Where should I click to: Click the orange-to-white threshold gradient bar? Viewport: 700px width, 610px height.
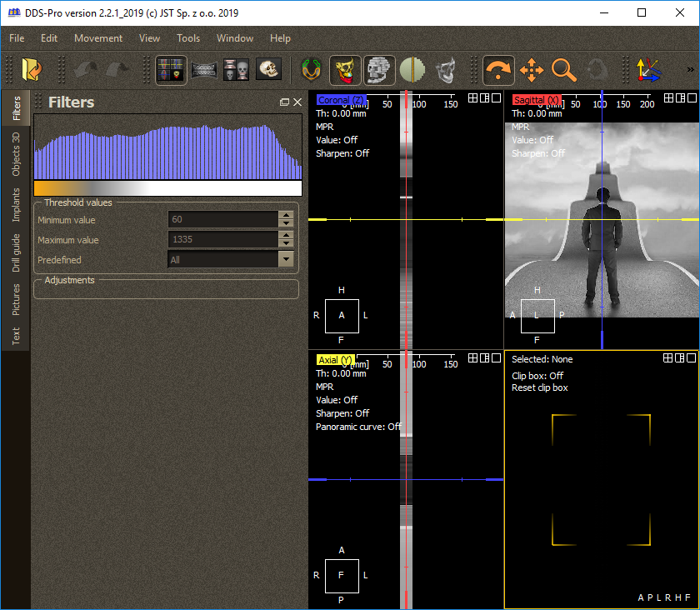coord(167,188)
